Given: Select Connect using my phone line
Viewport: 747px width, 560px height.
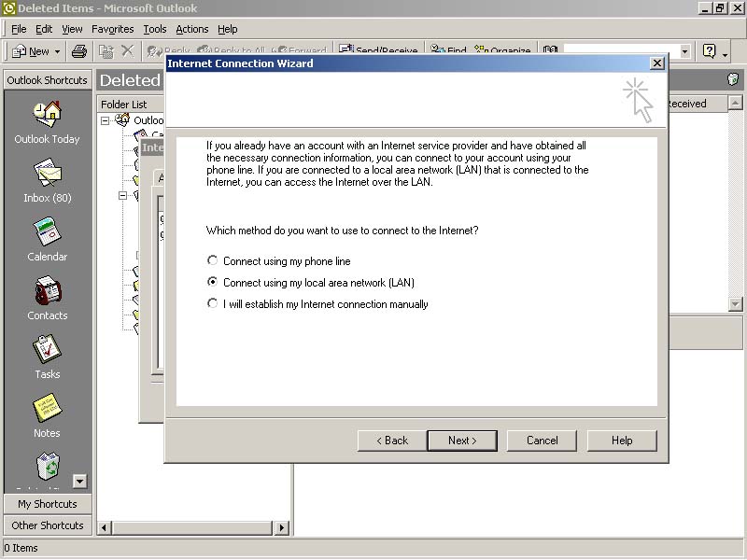Looking at the screenshot, I should (213, 260).
